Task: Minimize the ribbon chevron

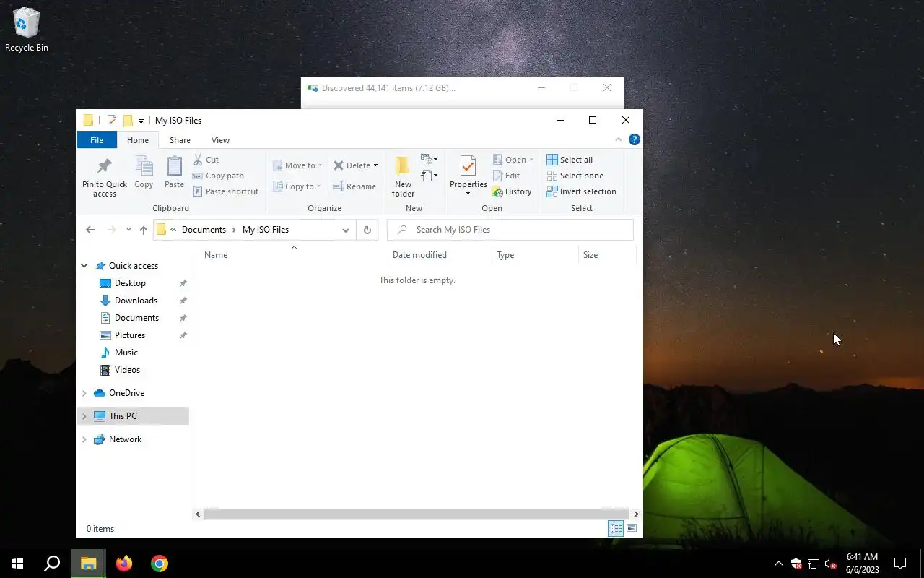Action: pyautogui.click(x=619, y=139)
